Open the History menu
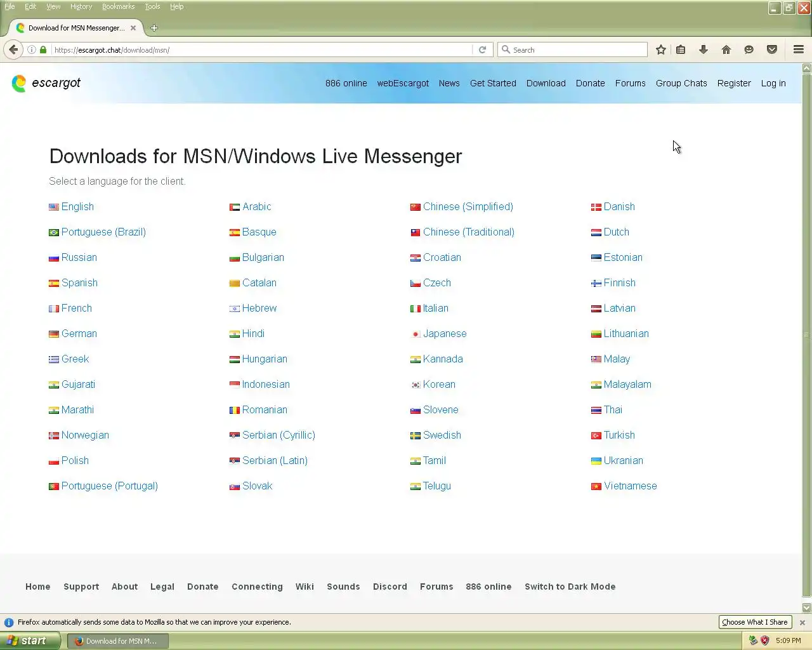 point(81,6)
